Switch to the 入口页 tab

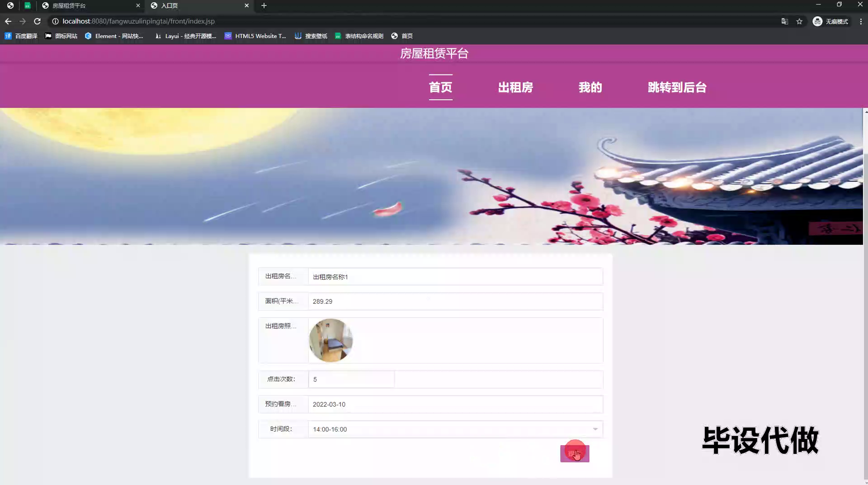199,5
